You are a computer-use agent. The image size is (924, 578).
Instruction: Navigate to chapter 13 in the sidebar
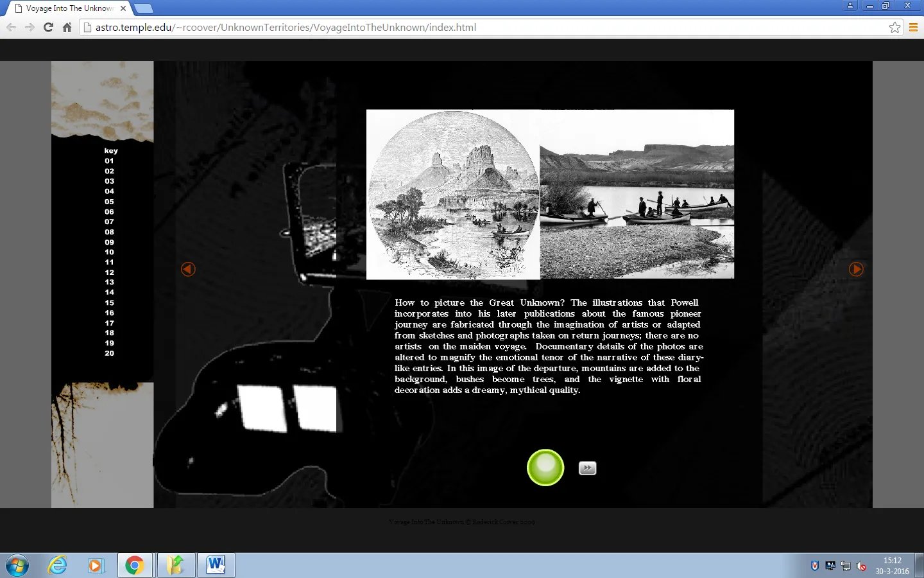tap(109, 282)
